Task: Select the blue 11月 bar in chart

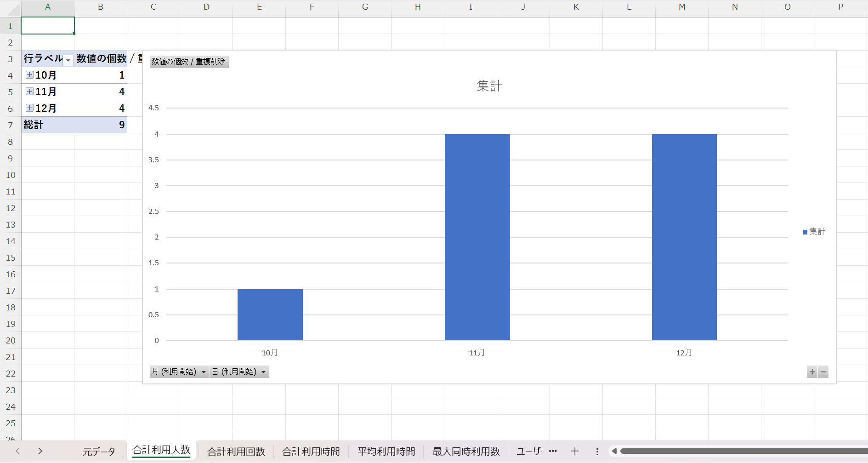Action: tap(477, 237)
